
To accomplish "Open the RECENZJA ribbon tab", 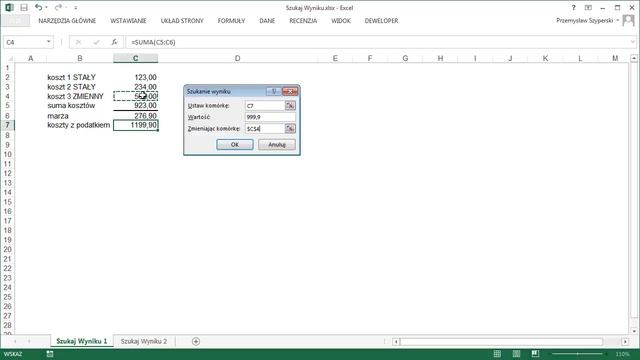I will [303, 21].
